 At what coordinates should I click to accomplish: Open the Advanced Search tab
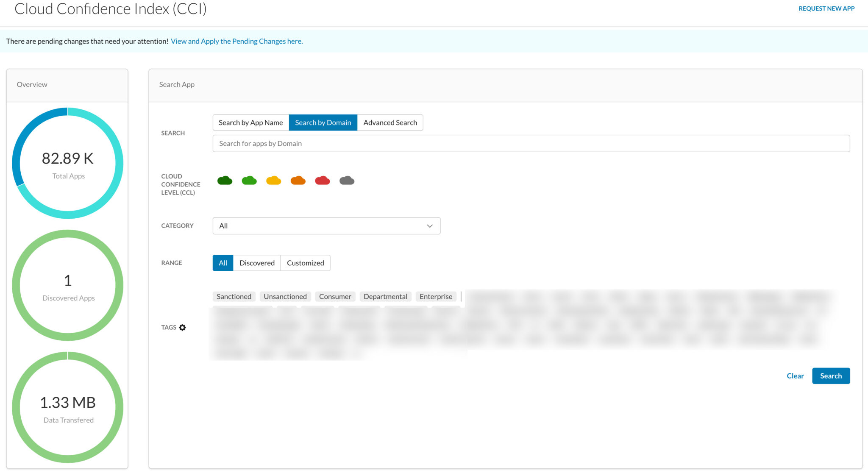tap(390, 122)
